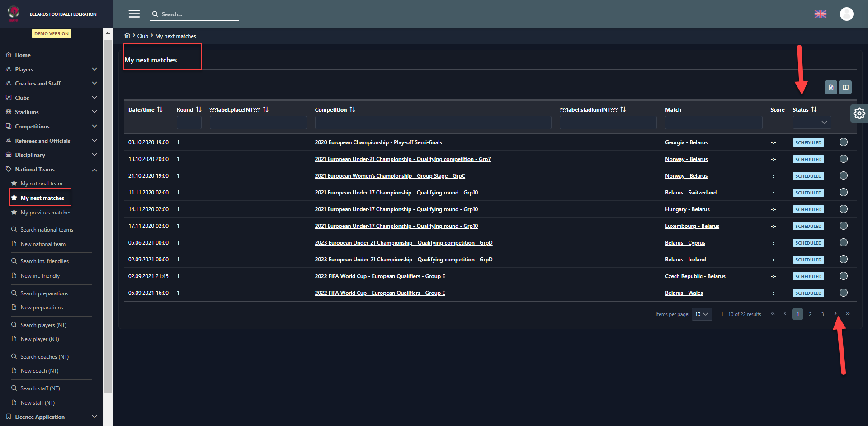Image resolution: width=868 pixels, height=426 pixels.
Task: Select radio button for Belarus - Wales row
Action: [x=843, y=293]
